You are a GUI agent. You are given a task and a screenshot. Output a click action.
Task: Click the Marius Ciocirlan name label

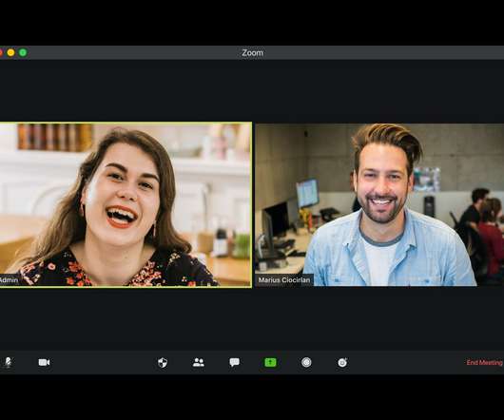coord(284,280)
